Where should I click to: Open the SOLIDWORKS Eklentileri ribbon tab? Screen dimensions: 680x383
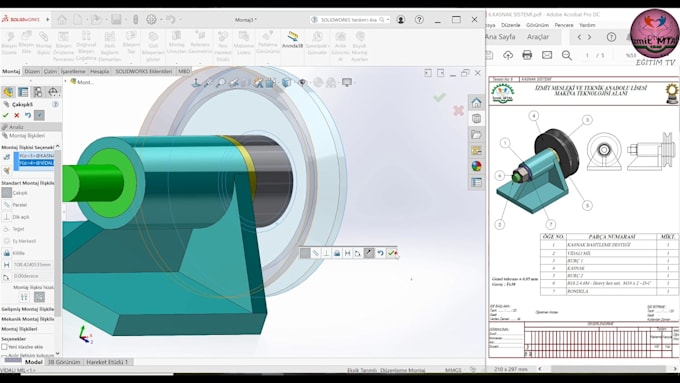[x=144, y=71]
